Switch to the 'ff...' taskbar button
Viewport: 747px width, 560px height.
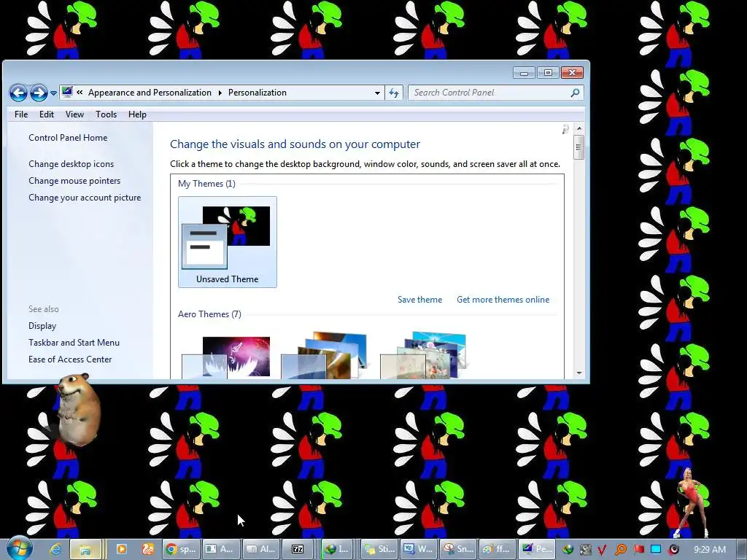(x=498, y=549)
